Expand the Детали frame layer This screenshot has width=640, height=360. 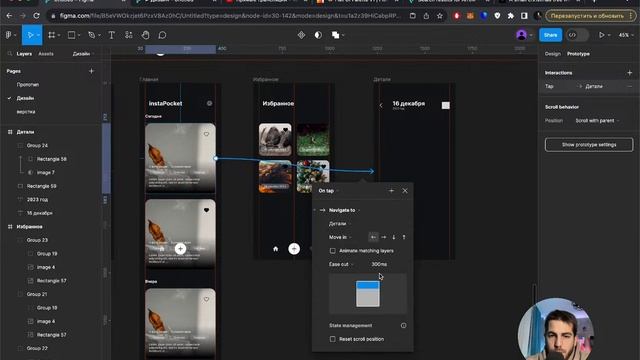point(10,132)
